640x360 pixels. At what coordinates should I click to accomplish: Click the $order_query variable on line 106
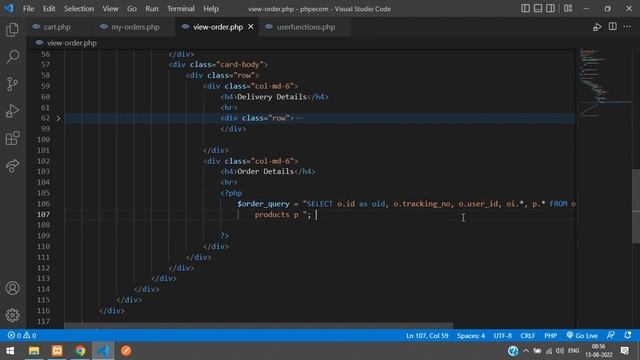[263, 204]
